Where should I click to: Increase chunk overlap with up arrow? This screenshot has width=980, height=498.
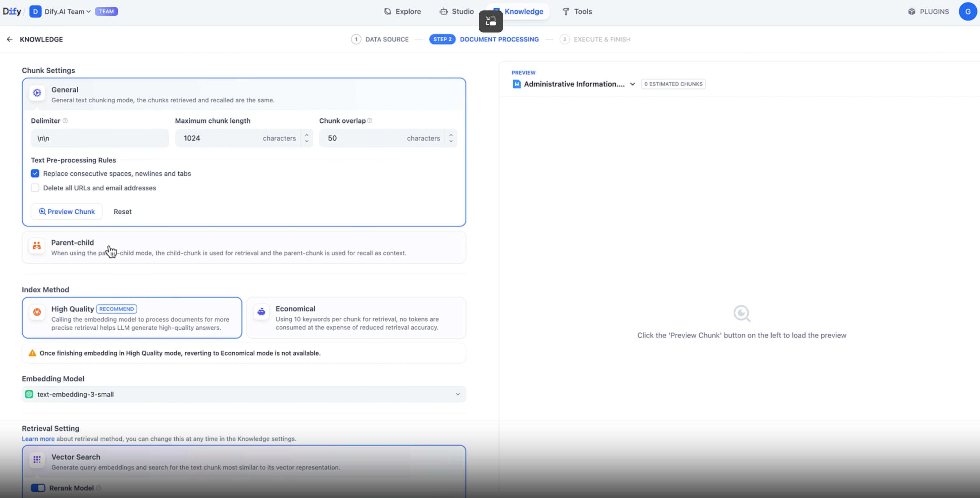click(x=451, y=134)
